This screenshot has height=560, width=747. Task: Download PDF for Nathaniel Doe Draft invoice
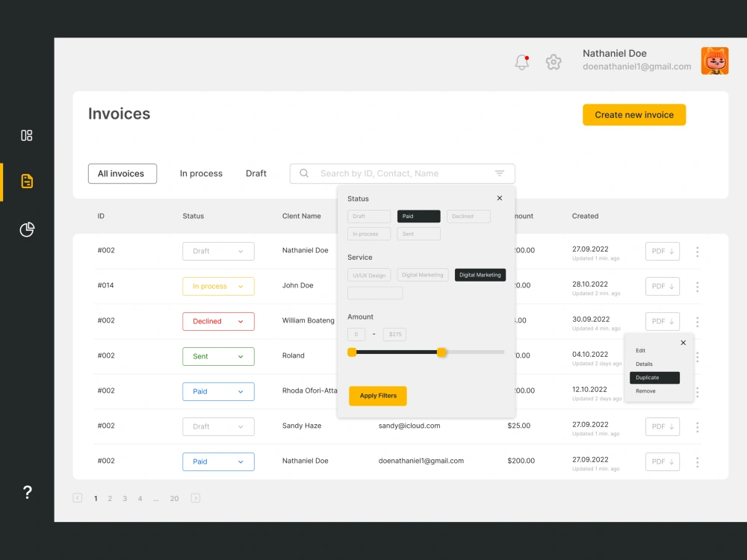point(662,252)
